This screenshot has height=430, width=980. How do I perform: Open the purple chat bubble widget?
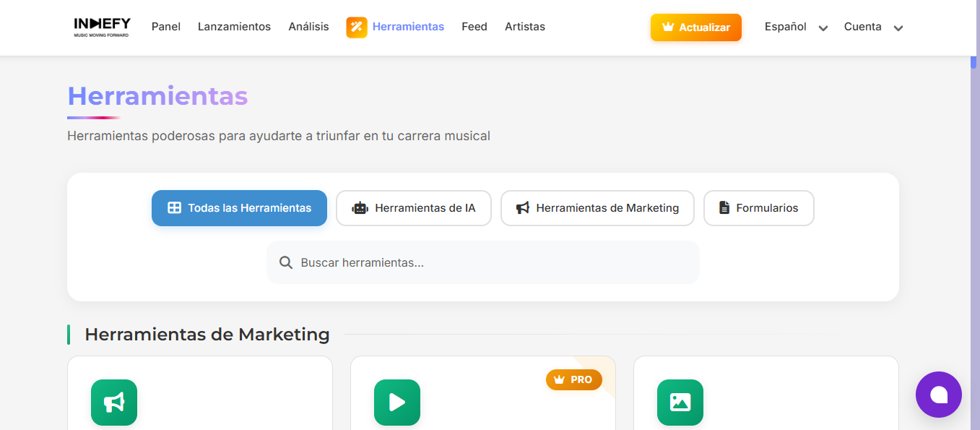click(938, 395)
